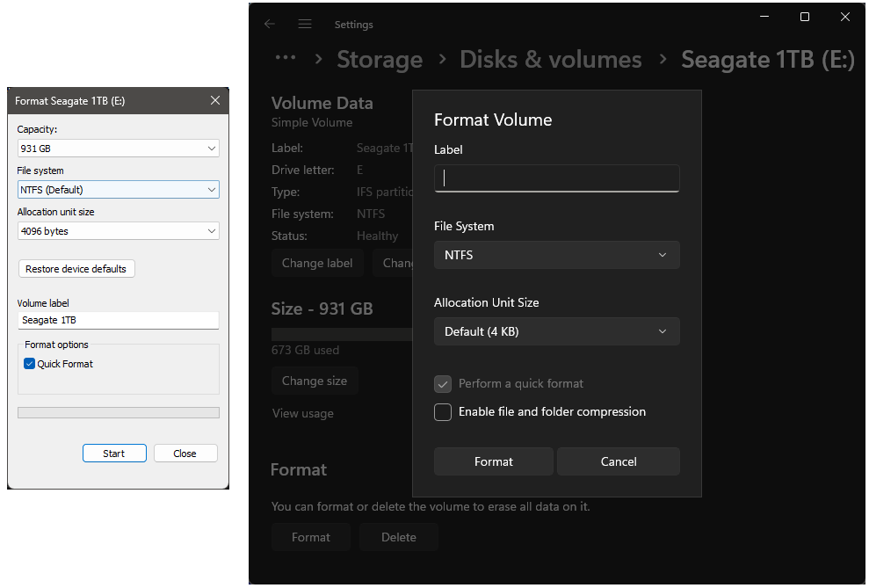Click the 'Volume Data' heading
The height and width of the screenshot is (588, 869).
coord(322,103)
